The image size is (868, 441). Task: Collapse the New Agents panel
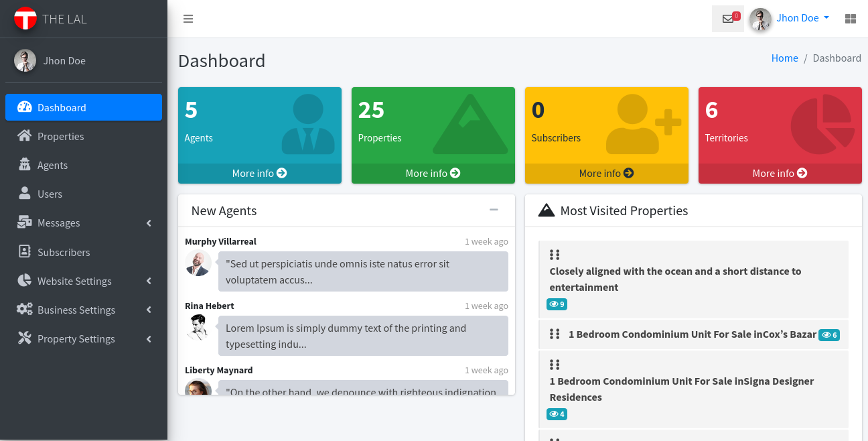point(494,210)
